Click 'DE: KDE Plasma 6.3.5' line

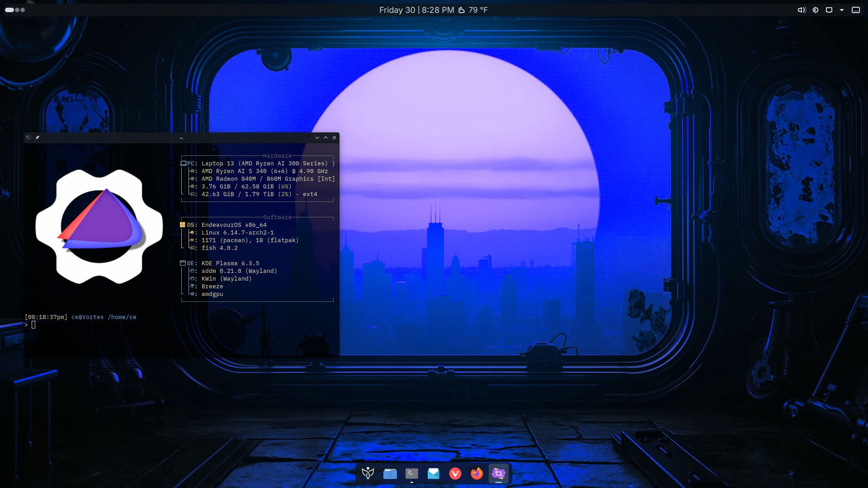coord(220,263)
